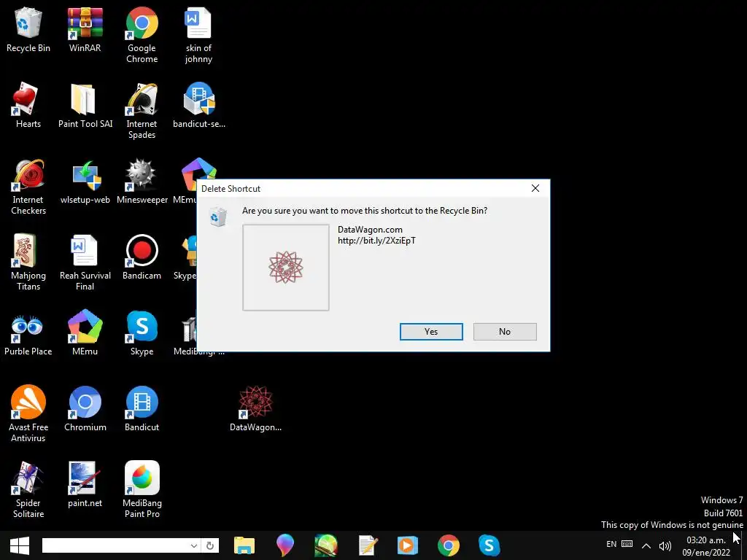The height and width of the screenshot is (560, 747).
Task: Select the MEmu icon partly behind the dialog
Action: (x=190, y=182)
